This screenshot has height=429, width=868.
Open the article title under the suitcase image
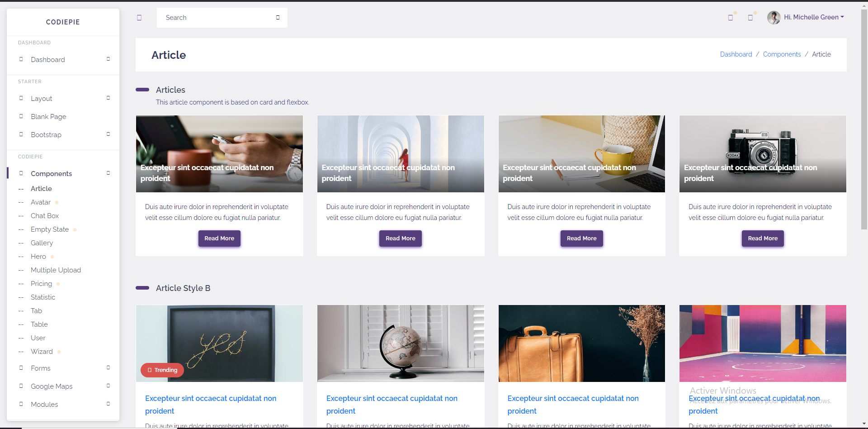573,405
